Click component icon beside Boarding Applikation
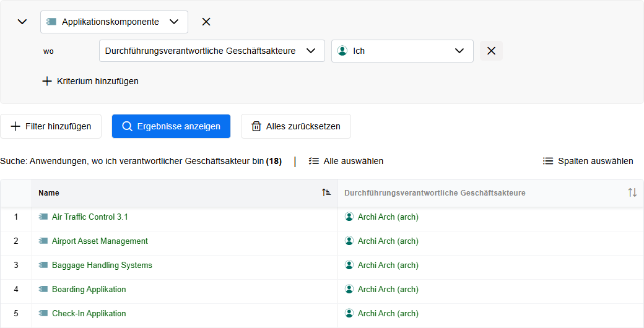The image size is (644, 328). pos(43,290)
